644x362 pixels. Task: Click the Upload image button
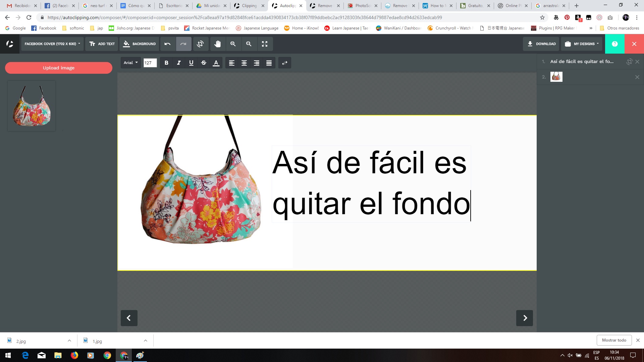pos(58,68)
